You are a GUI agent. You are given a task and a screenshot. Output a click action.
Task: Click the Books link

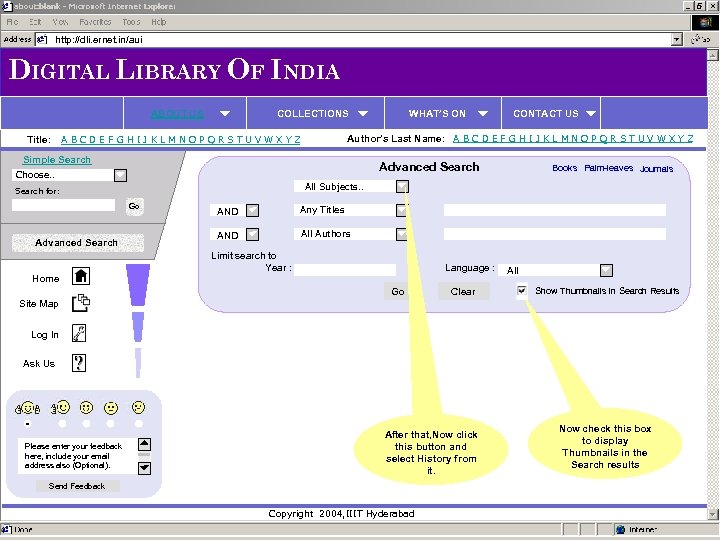click(564, 168)
